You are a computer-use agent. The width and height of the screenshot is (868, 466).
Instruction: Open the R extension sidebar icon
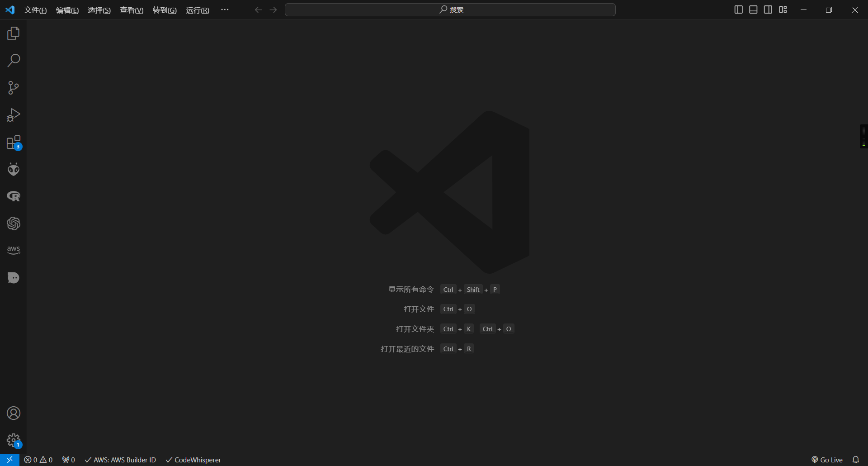tap(14, 196)
